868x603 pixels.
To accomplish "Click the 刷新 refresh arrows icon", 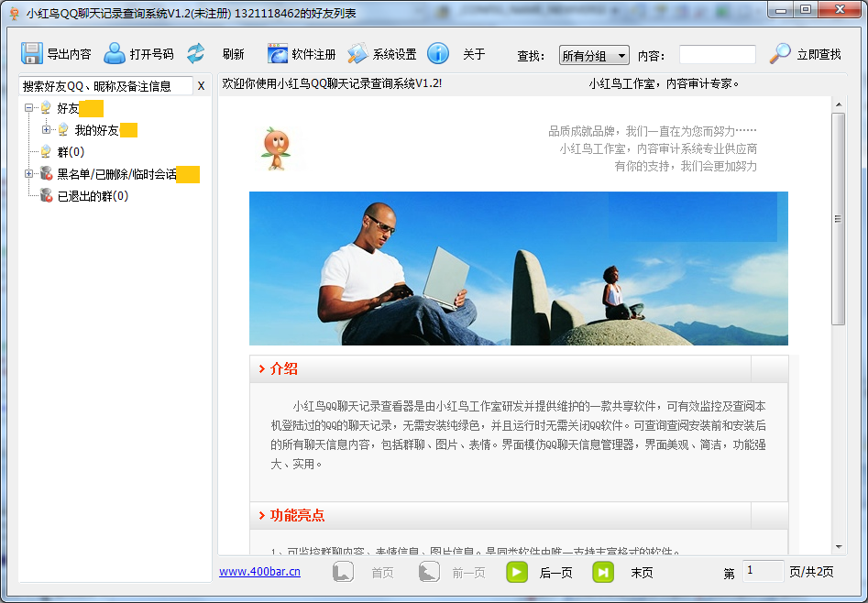I will point(196,54).
